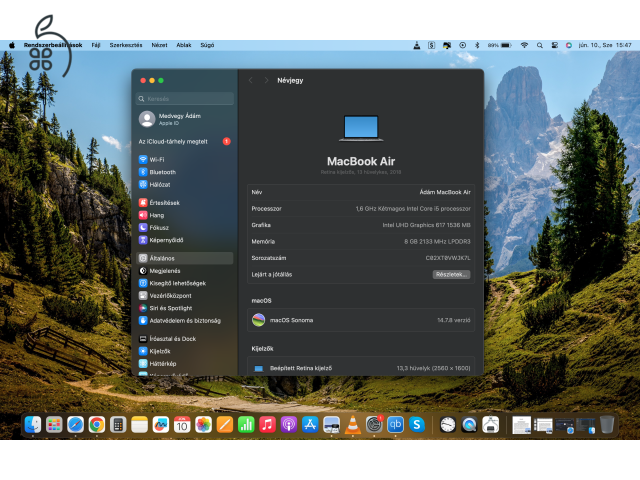Click Beépített Retina kijelző row
The height and width of the screenshot is (480, 640).
click(361, 368)
